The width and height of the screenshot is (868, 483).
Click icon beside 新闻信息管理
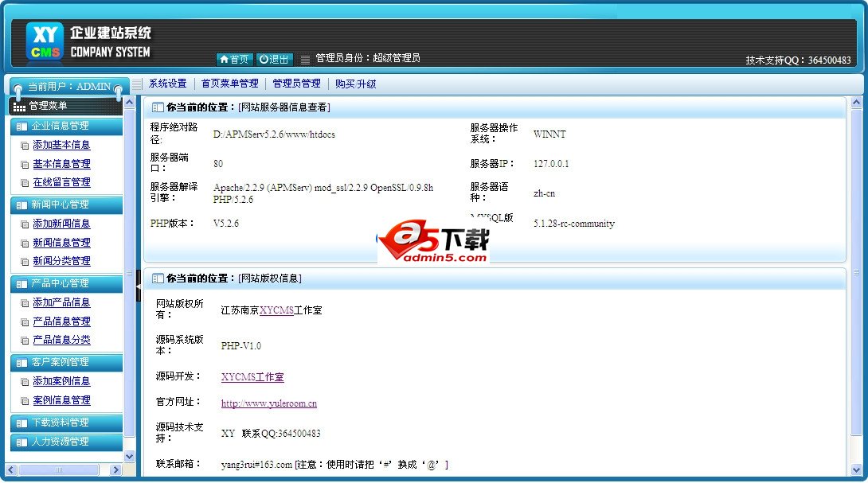click(x=25, y=243)
